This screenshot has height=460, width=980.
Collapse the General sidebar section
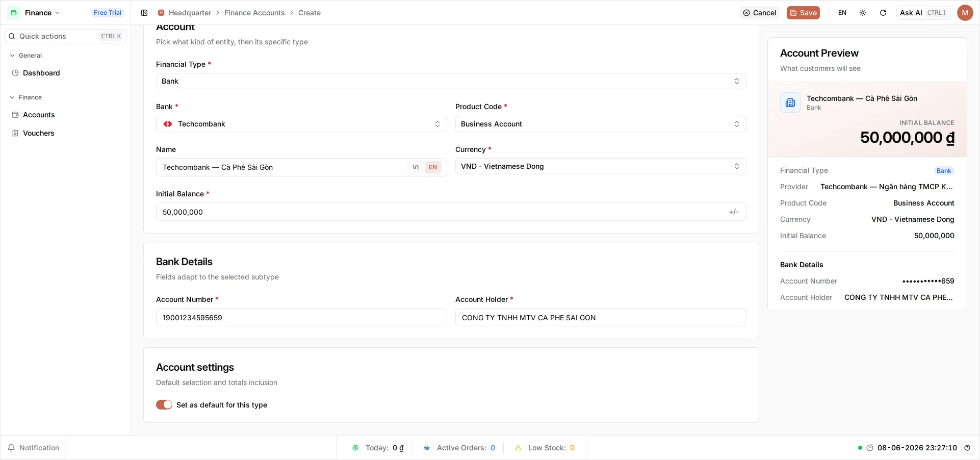tap(26, 56)
